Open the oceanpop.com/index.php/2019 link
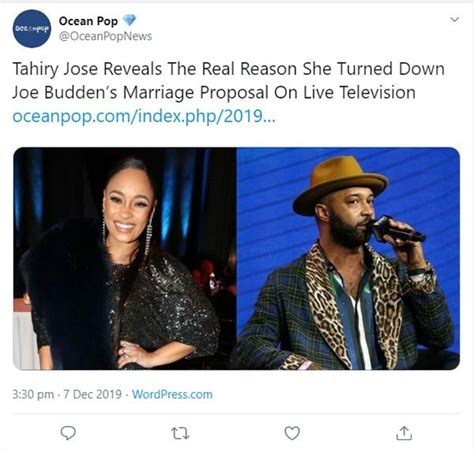Screen dimensions: 474x452 [144, 116]
